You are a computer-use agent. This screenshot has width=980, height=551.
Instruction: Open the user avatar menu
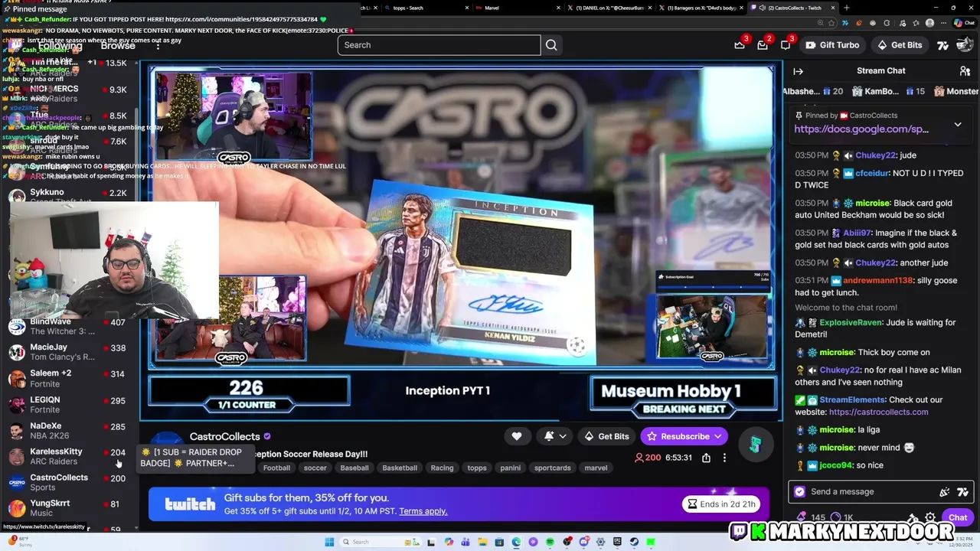pos(965,45)
